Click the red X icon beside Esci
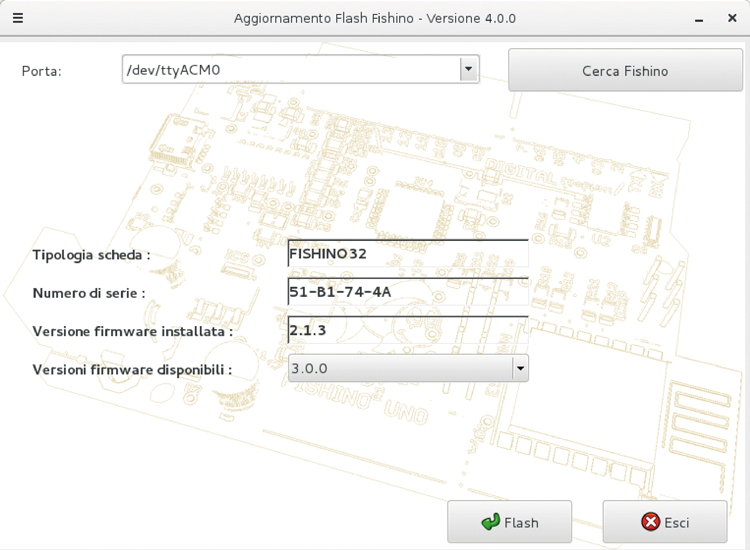Viewport: 750px width, 550px height. [650, 522]
